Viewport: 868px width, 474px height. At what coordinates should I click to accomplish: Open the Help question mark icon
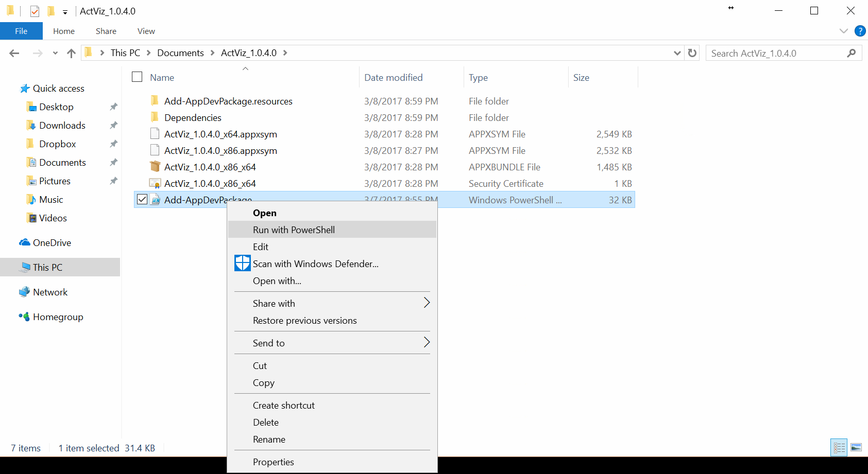(860, 31)
